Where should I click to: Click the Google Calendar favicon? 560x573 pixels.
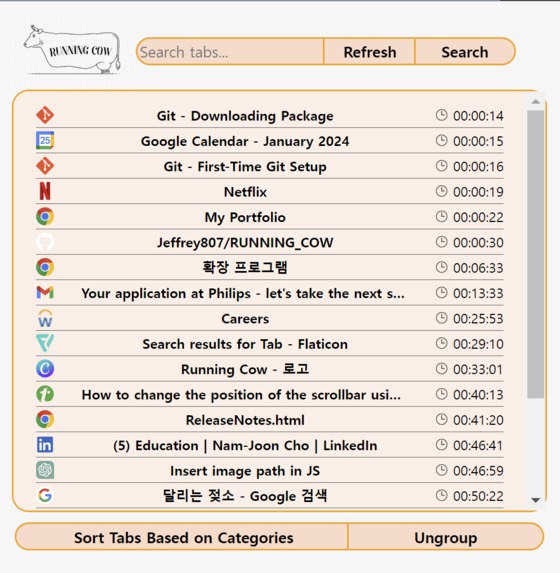tap(45, 140)
